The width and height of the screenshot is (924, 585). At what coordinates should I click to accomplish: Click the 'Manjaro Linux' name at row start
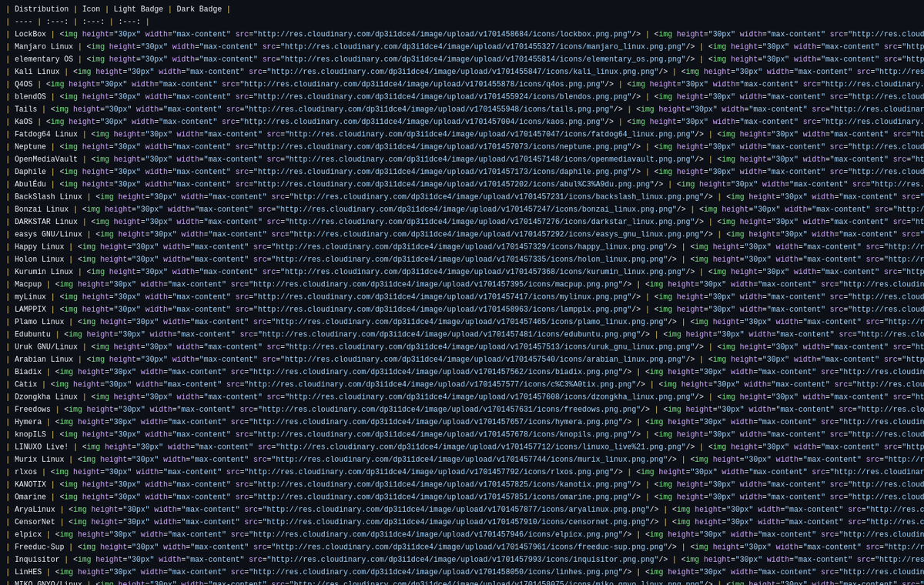pos(44,46)
